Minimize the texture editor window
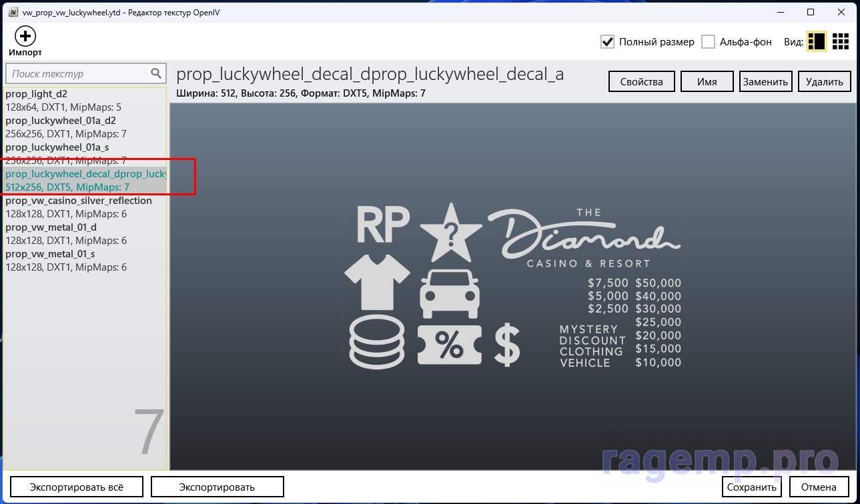This screenshot has height=504, width=860. coord(780,12)
